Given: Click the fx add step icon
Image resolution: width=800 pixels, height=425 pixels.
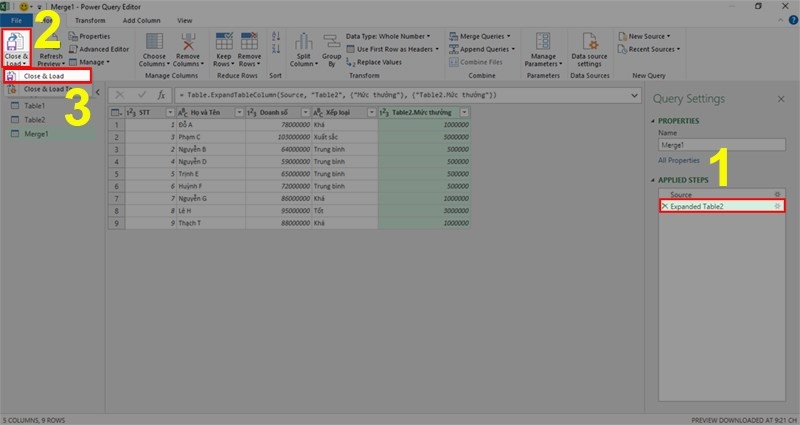Looking at the screenshot, I should point(161,95).
